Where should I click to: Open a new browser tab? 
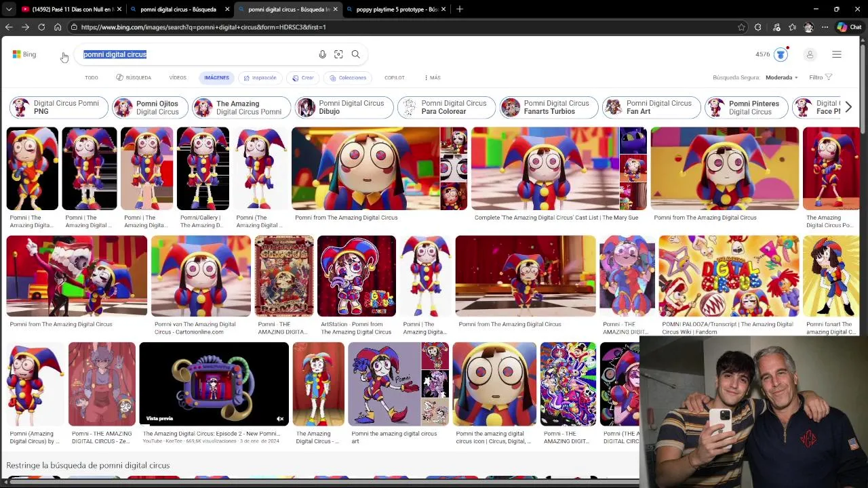pos(460,9)
